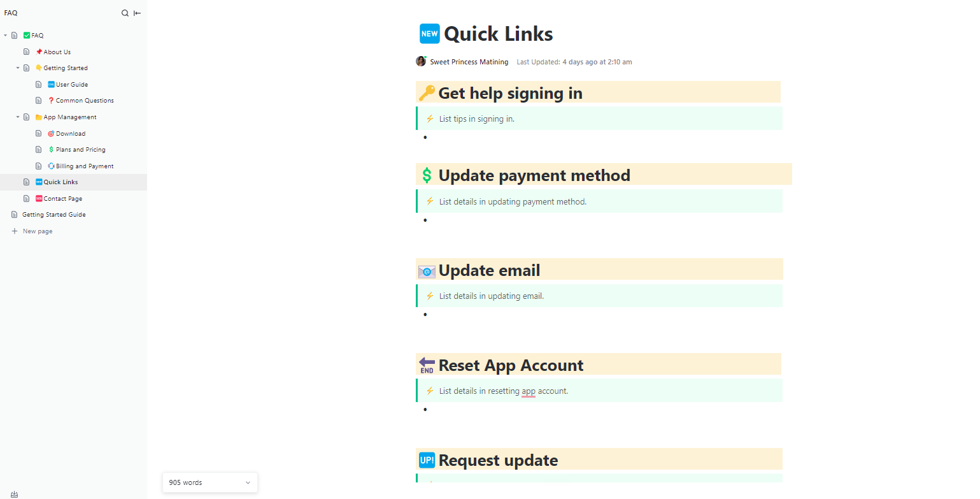
Task: Click the import icon at the bottom left
Action: [x=14, y=493]
